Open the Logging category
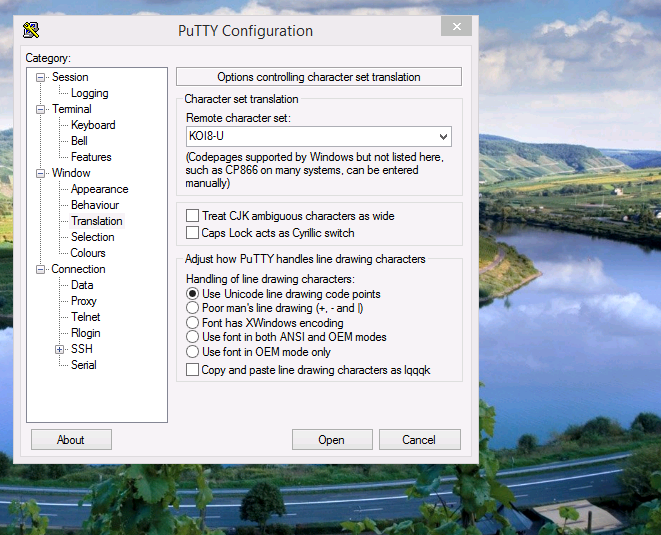Image resolution: width=661 pixels, height=535 pixels. tap(89, 93)
